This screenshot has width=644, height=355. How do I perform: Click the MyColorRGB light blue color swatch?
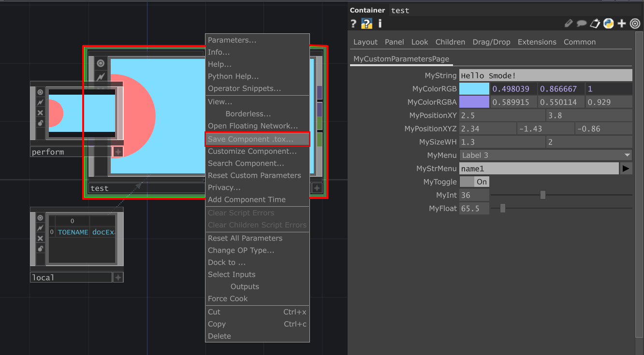tap(474, 89)
